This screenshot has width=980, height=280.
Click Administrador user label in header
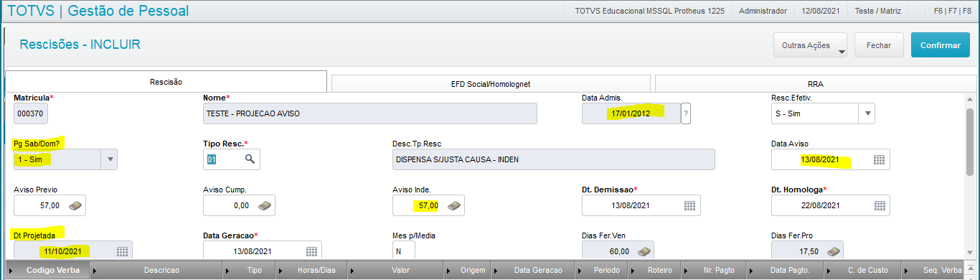click(x=763, y=11)
